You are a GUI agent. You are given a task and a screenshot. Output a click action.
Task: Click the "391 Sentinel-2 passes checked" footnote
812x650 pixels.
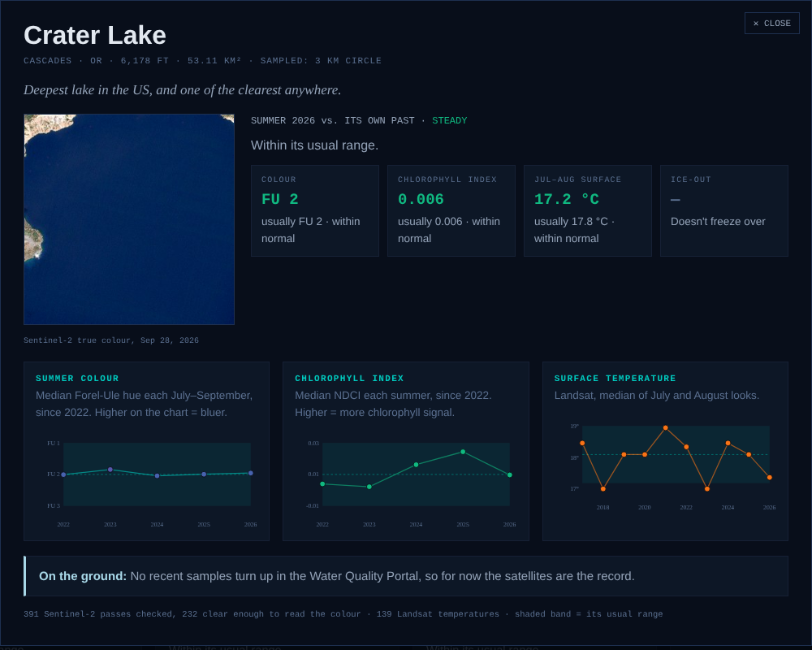pos(100,614)
